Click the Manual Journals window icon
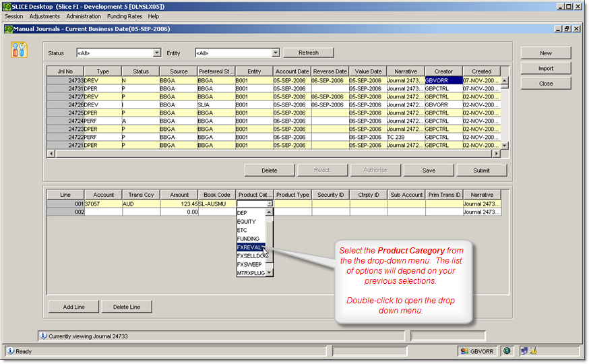 tap(8, 29)
